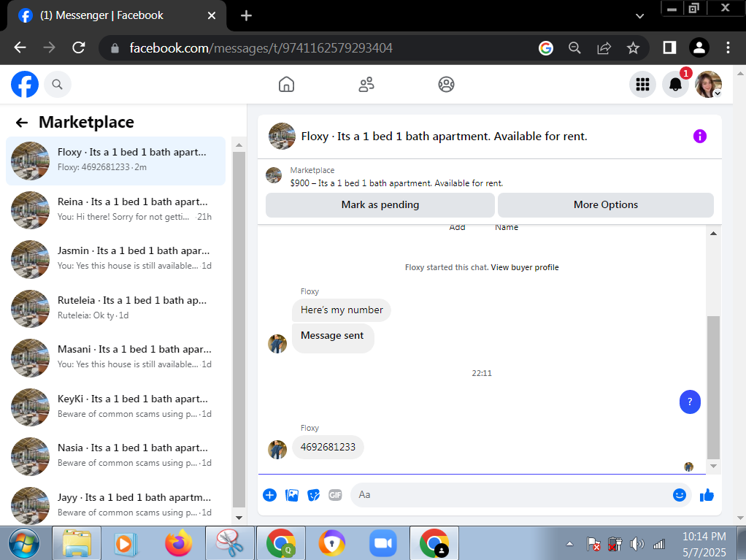
Task: Open the notifications bell
Action: (676, 84)
